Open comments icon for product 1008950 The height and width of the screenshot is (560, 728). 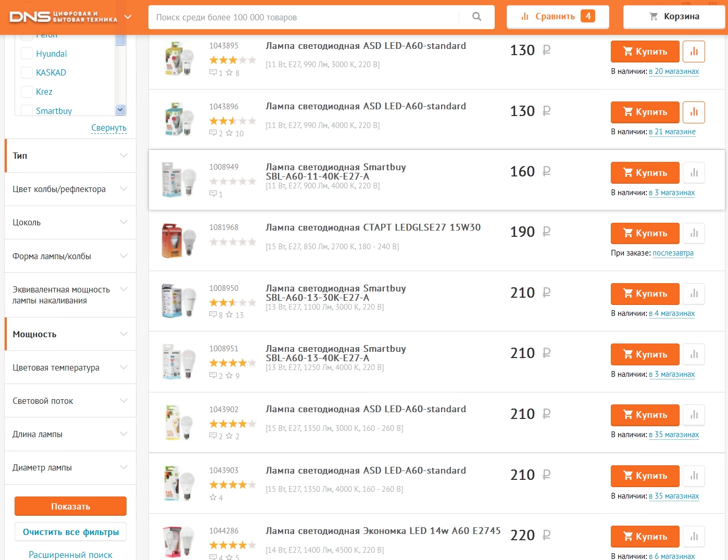213,315
